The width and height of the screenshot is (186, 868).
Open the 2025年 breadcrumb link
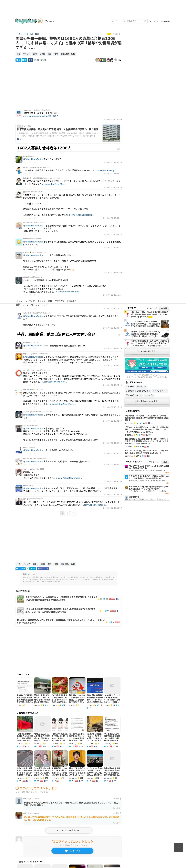point(25,34)
